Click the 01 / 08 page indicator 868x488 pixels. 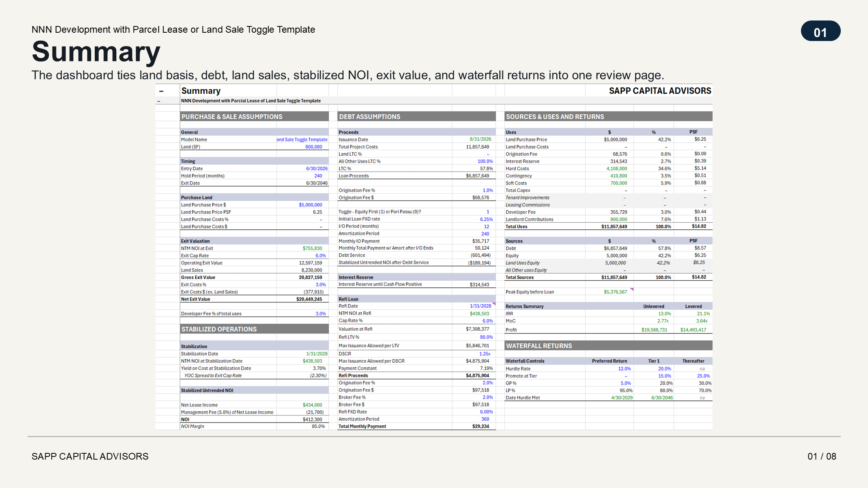(822, 456)
